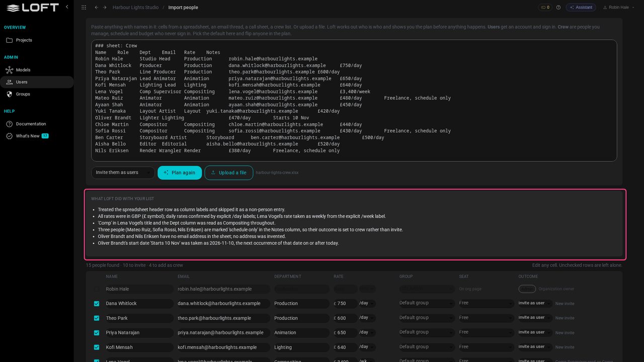Open Documentation from the Help section
The height and width of the screenshot is (362, 644).
point(37,124)
